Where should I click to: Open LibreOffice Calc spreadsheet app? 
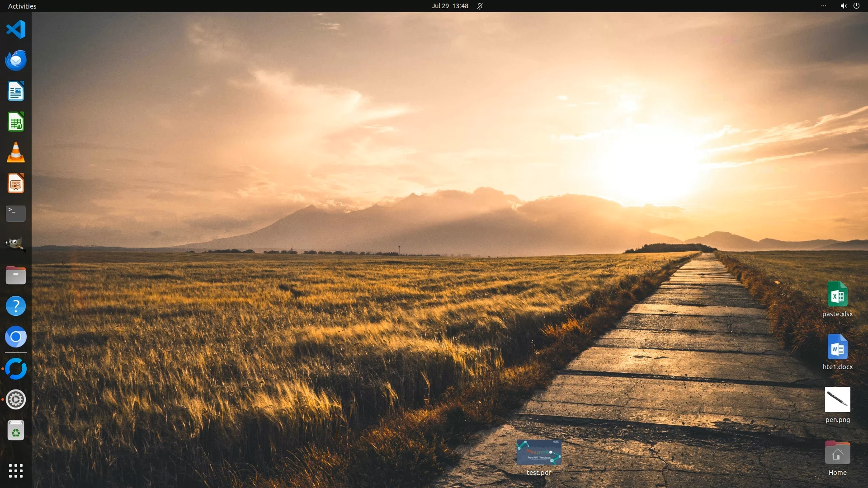coord(16,122)
